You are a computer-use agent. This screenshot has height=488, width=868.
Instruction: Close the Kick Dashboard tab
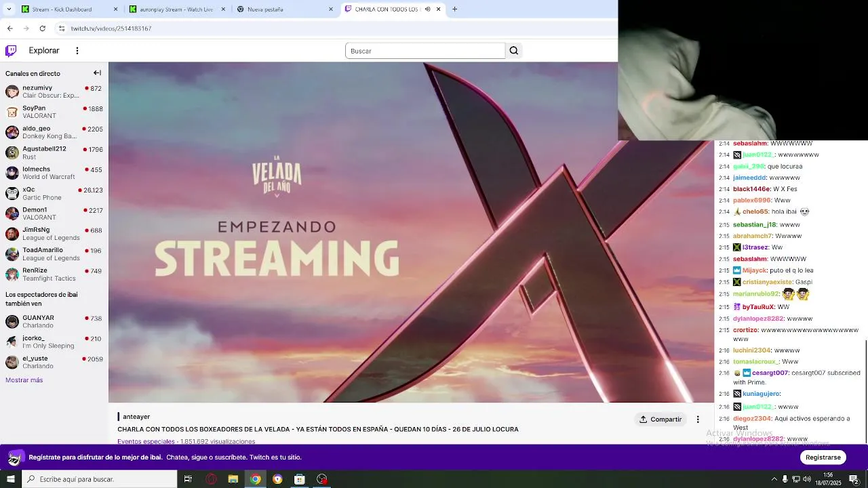[x=115, y=9]
